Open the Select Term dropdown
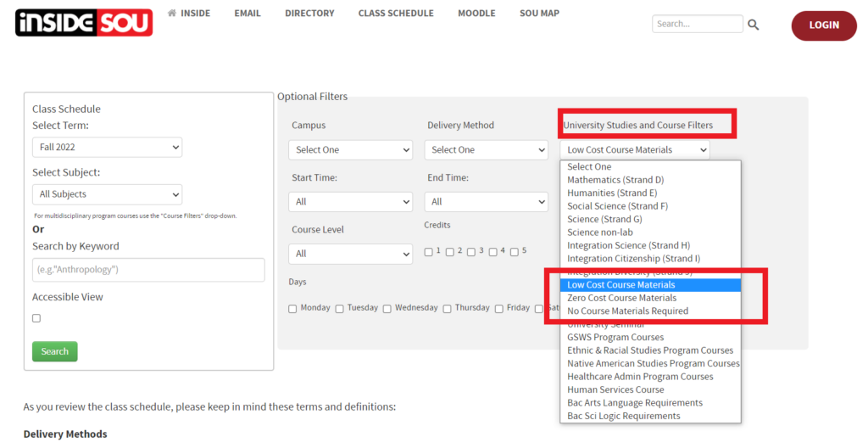868x448 pixels. (x=107, y=148)
